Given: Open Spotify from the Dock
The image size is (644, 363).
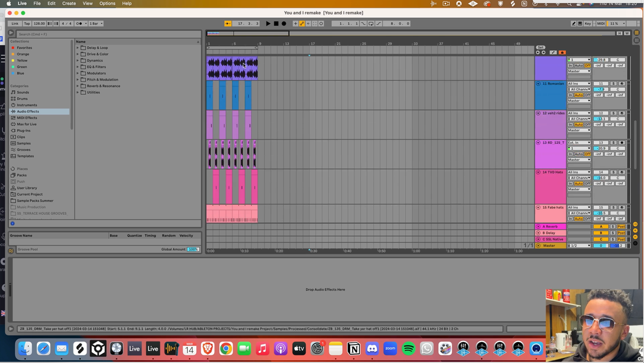Looking at the screenshot, I should tap(408, 349).
